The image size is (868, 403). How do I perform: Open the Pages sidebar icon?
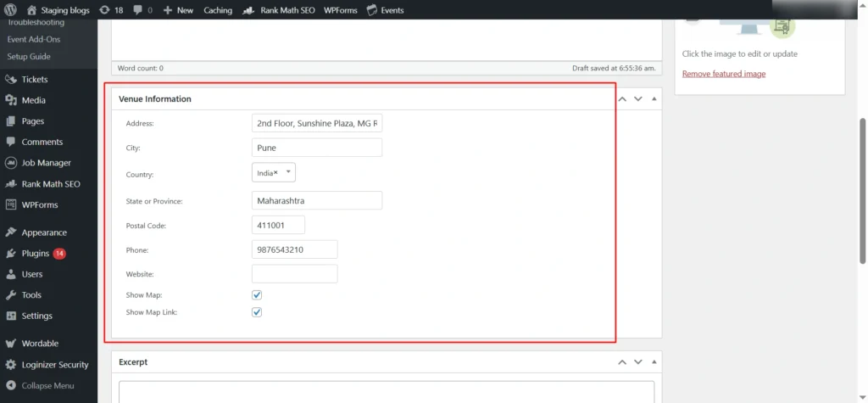[x=10, y=120]
